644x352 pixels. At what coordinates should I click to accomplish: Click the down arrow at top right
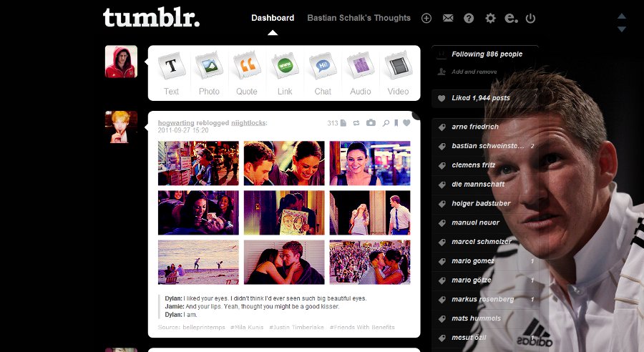click(x=622, y=29)
